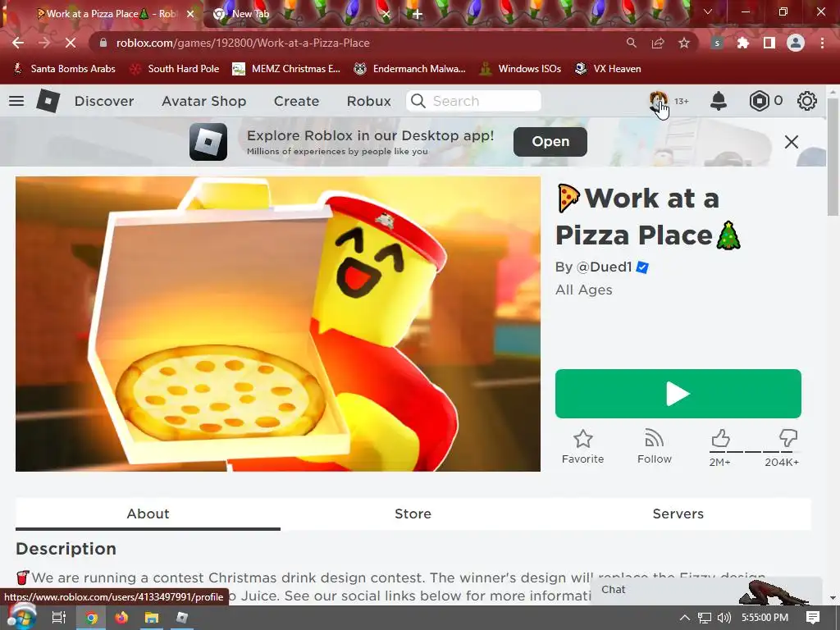Open Avatar Shop in the navbar
Image resolution: width=840 pixels, height=630 pixels.
(204, 101)
